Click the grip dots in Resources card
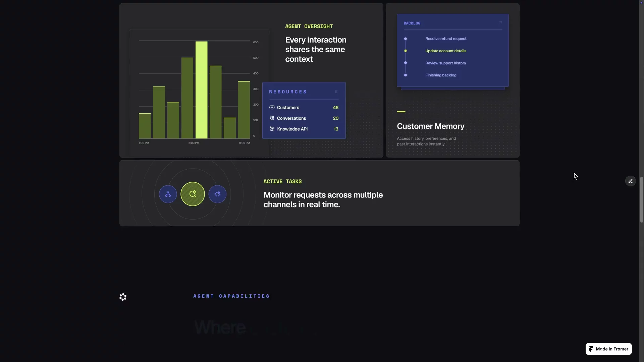644x362 pixels. pos(337,92)
